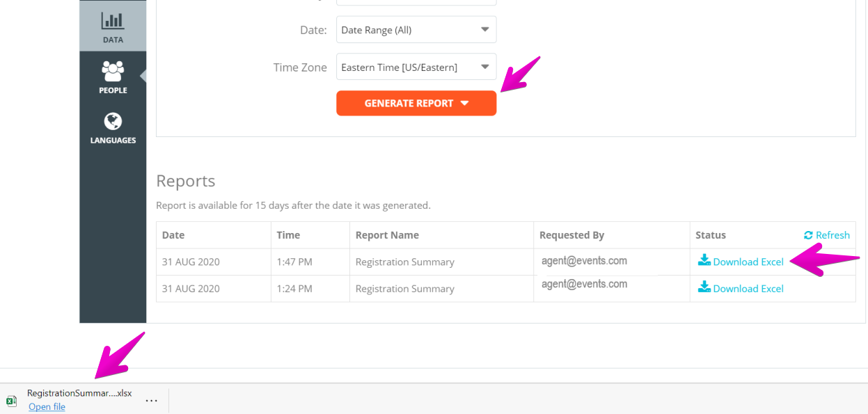This screenshot has height=414, width=868.
Task: Expand the Eastern Time zone dropdown
Action: (416, 67)
